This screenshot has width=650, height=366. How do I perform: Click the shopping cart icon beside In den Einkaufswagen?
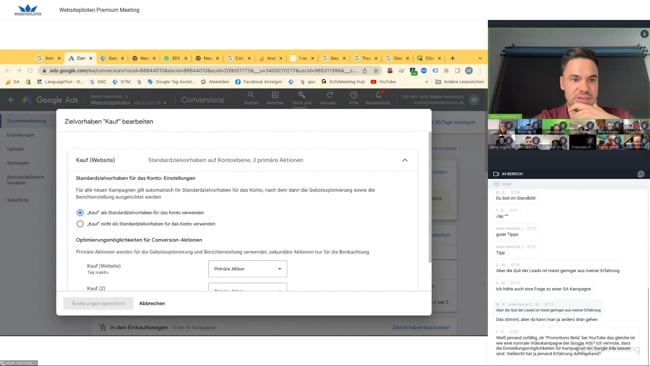[x=102, y=327]
